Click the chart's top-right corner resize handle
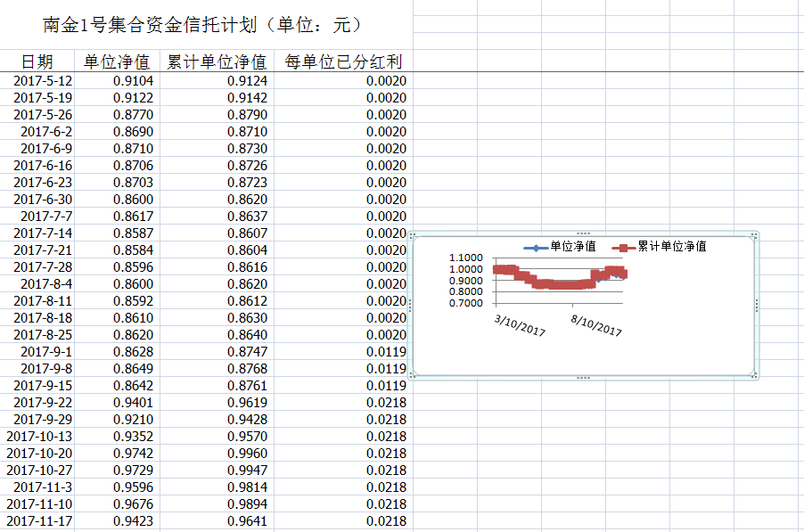Screen dimensions: 804x532 coord(756,236)
